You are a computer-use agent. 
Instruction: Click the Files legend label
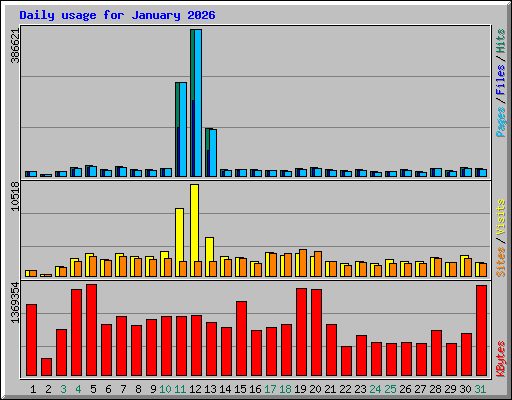(x=501, y=79)
